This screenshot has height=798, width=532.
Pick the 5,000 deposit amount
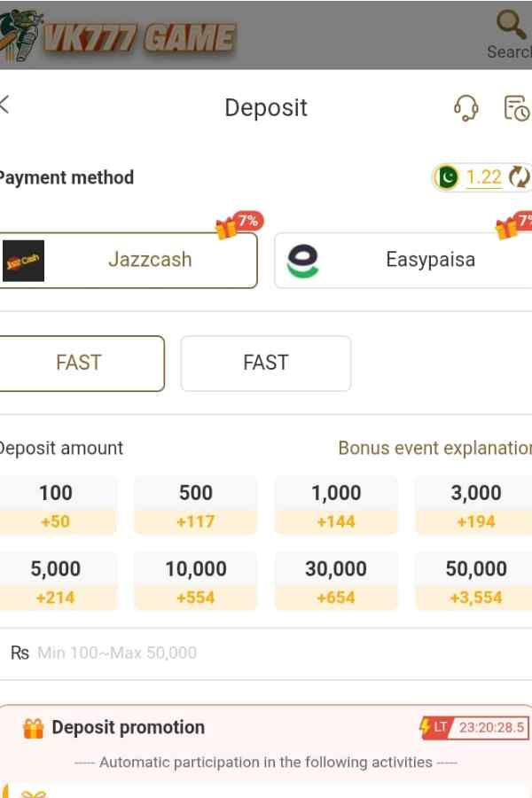[x=57, y=583]
